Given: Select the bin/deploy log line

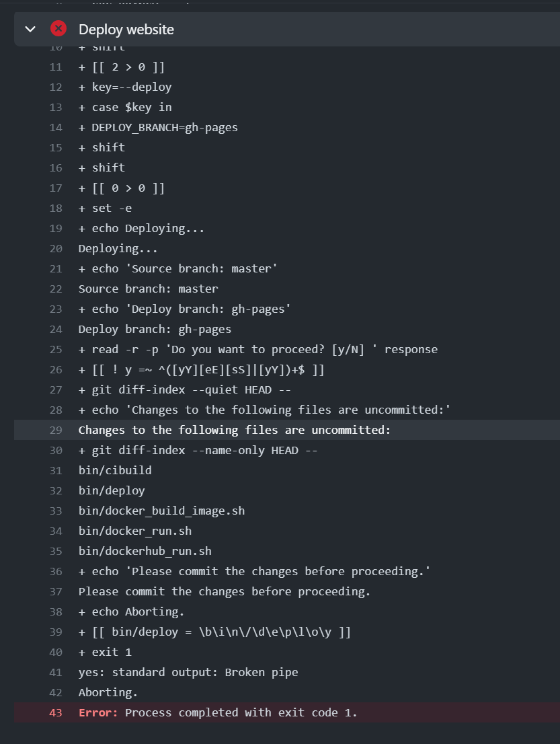Looking at the screenshot, I should [x=111, y=490].
